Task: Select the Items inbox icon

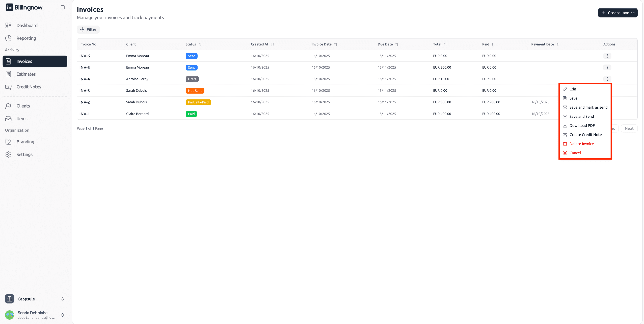Action: pyautogui.click(x=8, y=118)
